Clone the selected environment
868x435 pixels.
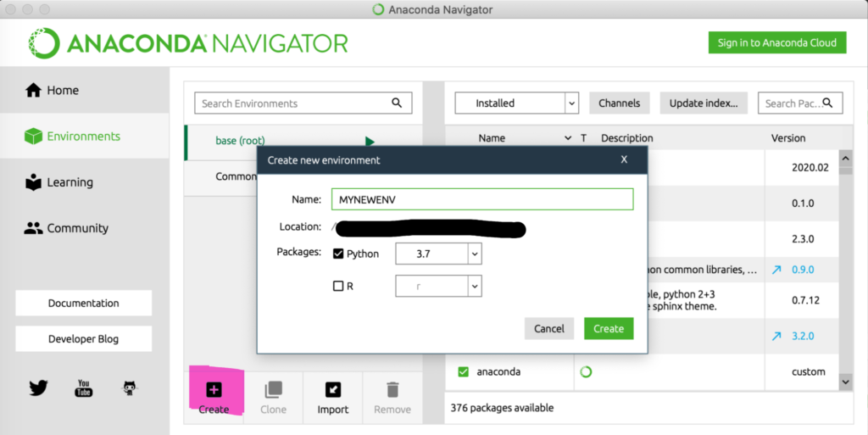(x=274, y=398)
